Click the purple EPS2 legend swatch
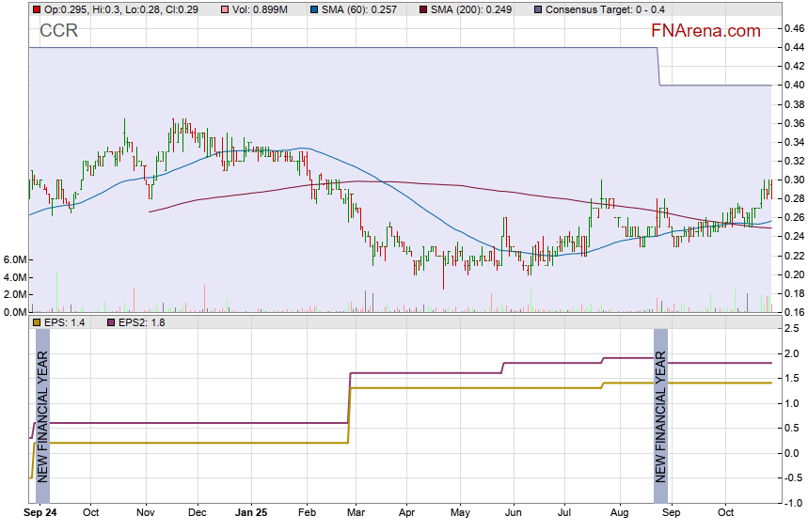This screenshot has height=532, width=808. click(108, 322)
